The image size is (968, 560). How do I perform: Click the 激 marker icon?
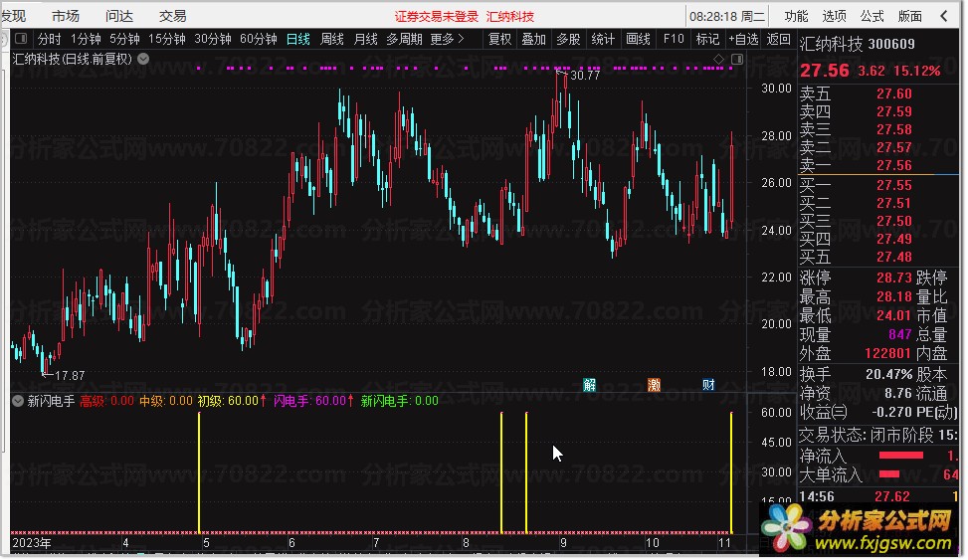click(x=654, y=385)
